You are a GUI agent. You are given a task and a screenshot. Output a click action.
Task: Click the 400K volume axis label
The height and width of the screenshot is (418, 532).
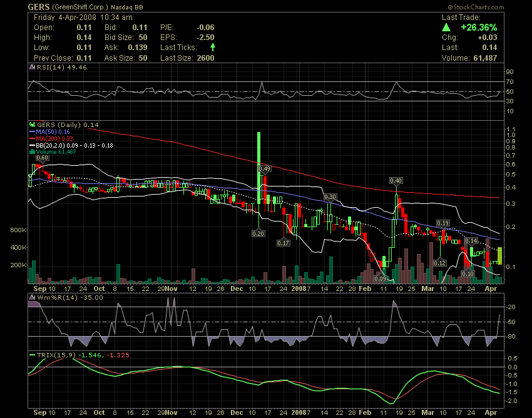(18, 248)
